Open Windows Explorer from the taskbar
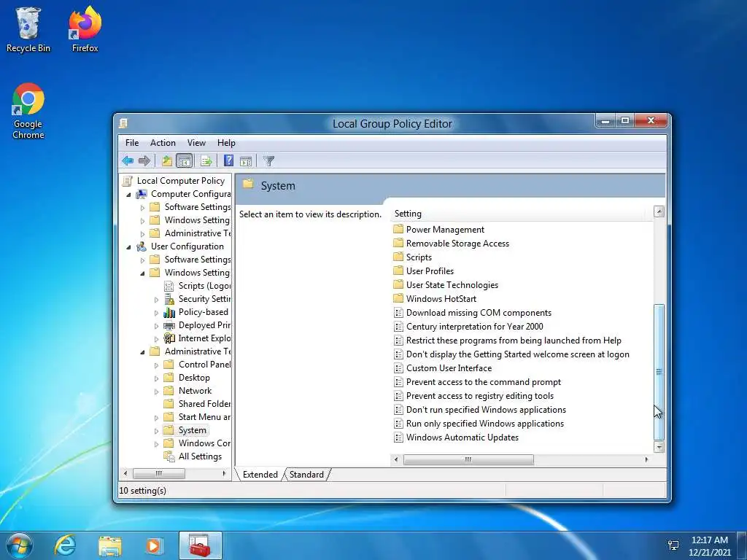This screenshot has height=560, width=747. pos(109,545)
